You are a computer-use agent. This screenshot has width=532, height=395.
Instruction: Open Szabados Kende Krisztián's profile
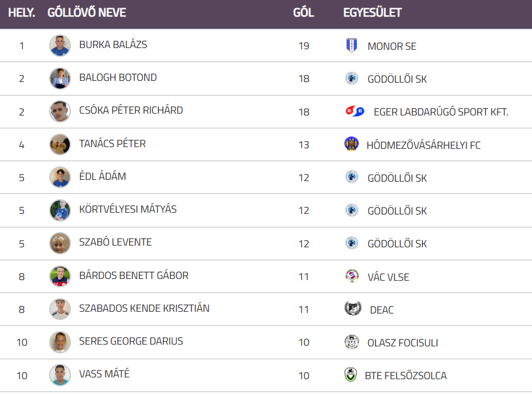pos(144,308)
